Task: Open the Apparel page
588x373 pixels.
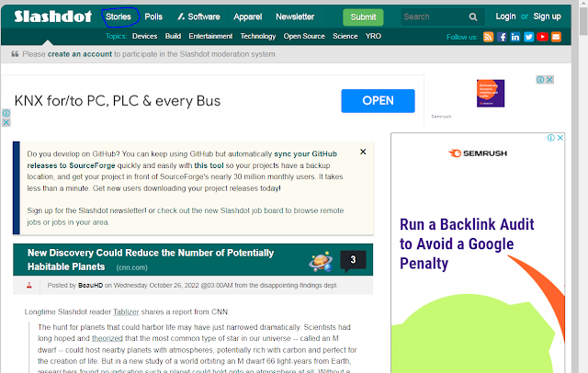Action: tap(247, 17)
